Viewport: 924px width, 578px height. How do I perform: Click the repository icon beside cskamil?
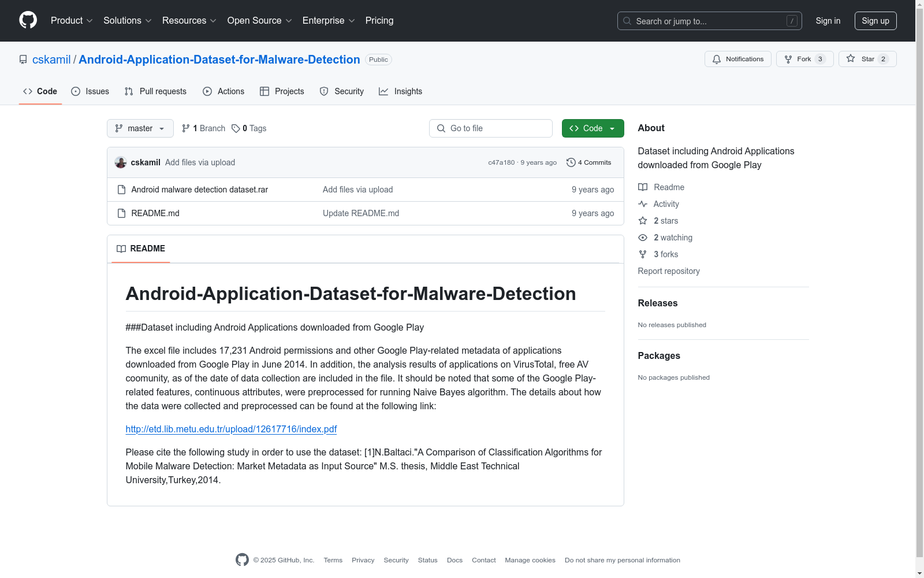click(23, 60)
